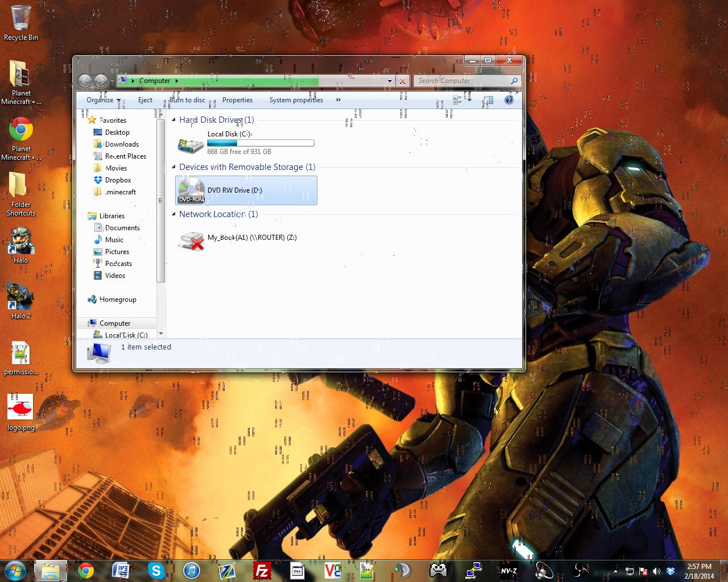
Task: Select Computer in the navigation pane
Action: tap(114, 323)
